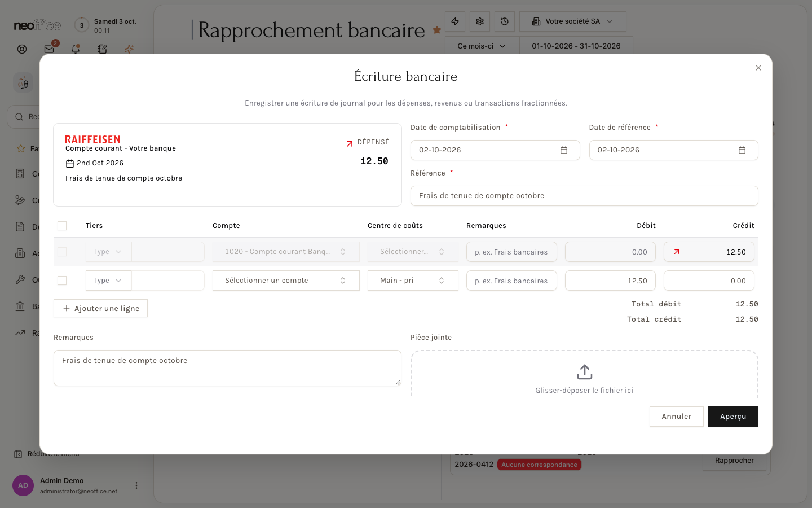The width and height of the screenshot is (812, 508).
Task: Click the lightning bolt quick actions icon
Action: [455, 21]
